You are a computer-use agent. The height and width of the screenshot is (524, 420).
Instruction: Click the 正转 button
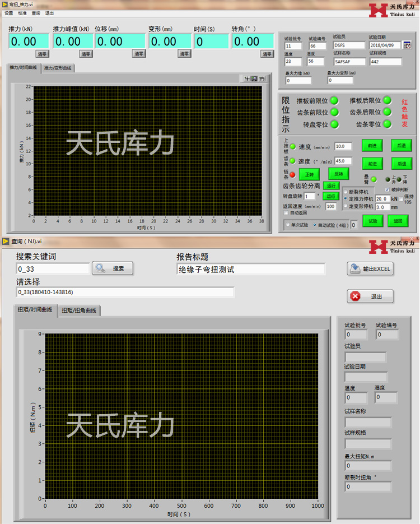click(309, 174)
